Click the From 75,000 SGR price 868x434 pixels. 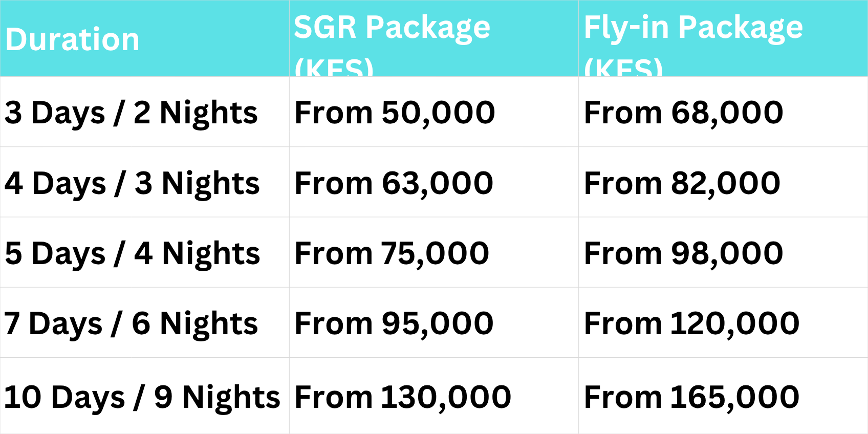click(392, 253)
